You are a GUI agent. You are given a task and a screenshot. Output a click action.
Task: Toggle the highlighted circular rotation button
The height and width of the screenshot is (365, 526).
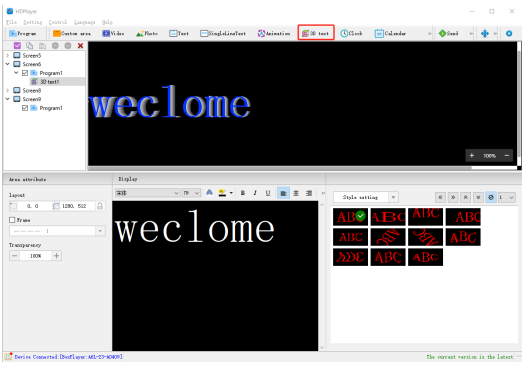(491, 197)
